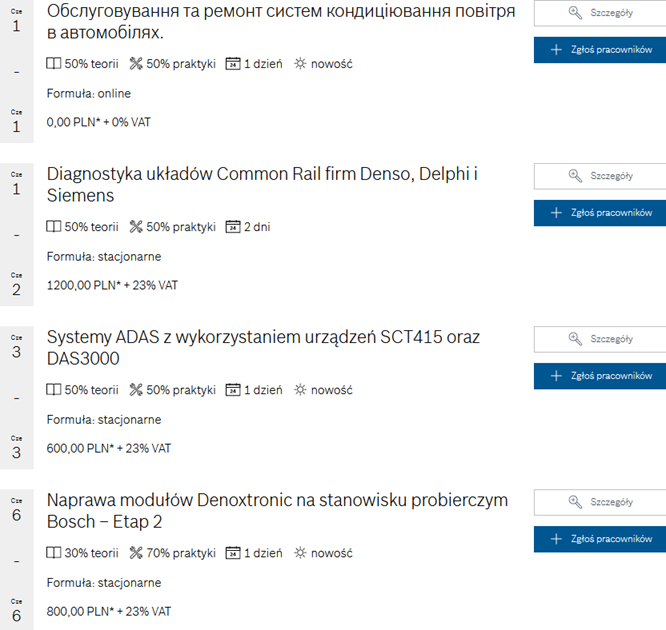Click calendar icon on Denoxtronic course row
This screenshot has width=666, height=630.
click(233, 553)
